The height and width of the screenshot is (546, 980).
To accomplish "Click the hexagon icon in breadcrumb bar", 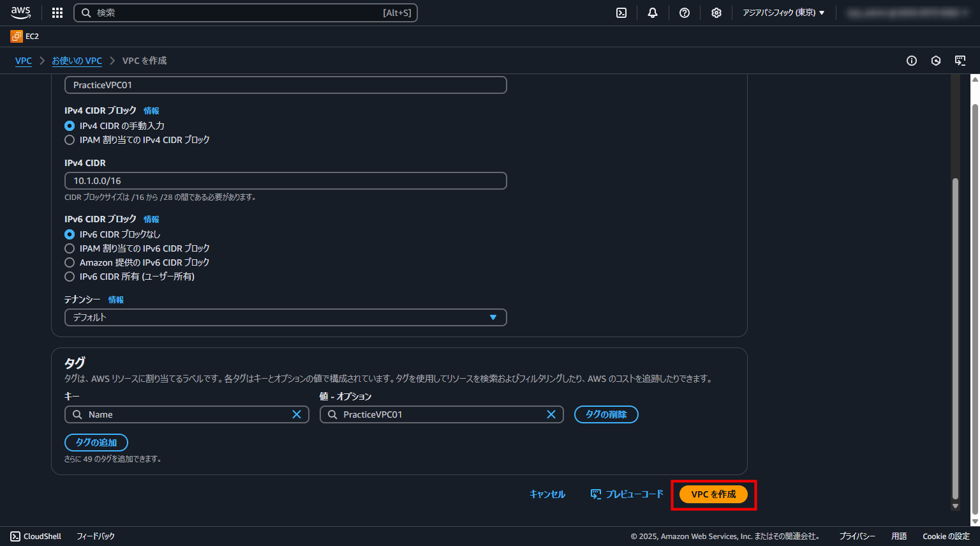I will [936, 61].
